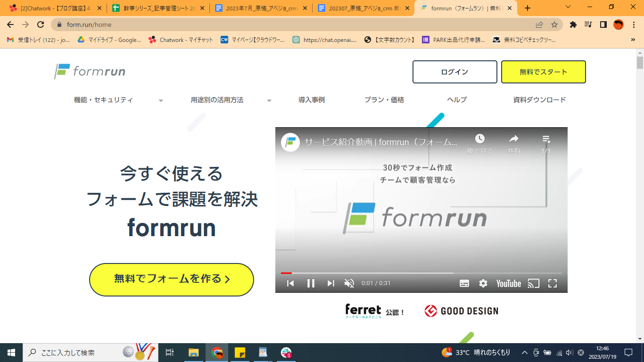Image resolution: width=644 pixels, height=362 pixels.
Task: Click the 無料でフォームを作る button
Action: (x=172, y=280)
